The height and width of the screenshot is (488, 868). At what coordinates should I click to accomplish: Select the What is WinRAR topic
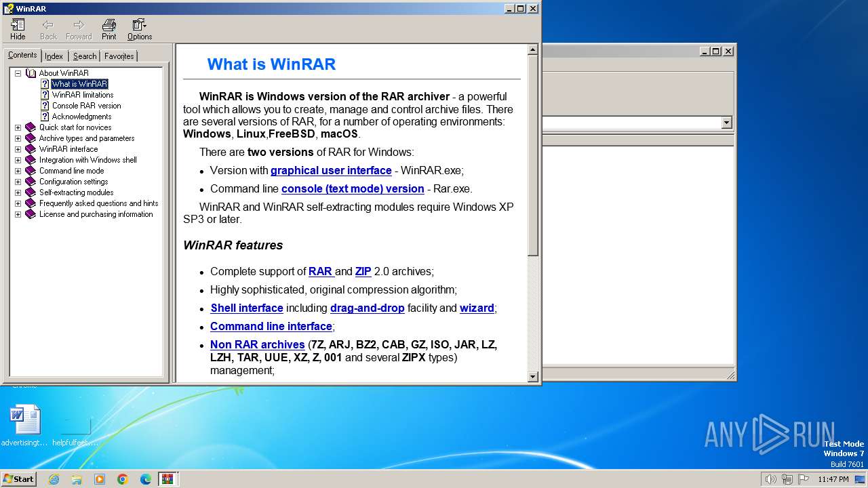(x=79, y=84)
